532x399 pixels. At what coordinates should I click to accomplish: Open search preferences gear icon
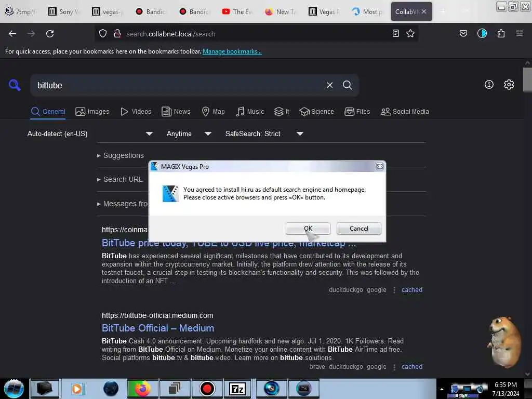pos(509,85)
